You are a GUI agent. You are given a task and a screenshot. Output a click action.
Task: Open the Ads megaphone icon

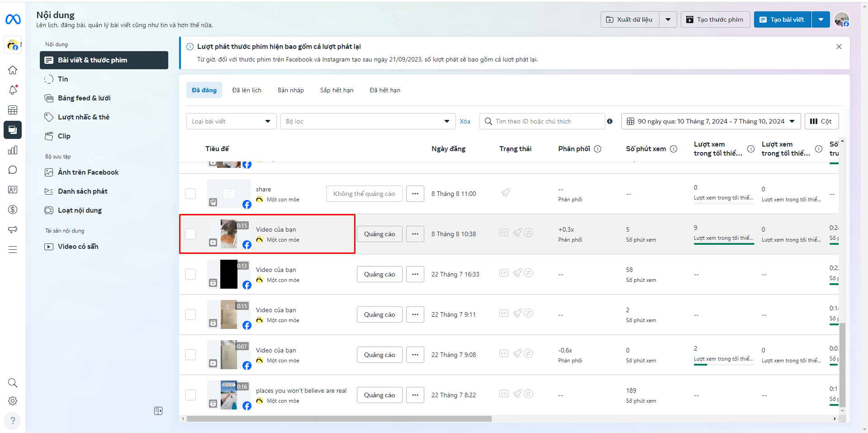(x=13, y=229)
